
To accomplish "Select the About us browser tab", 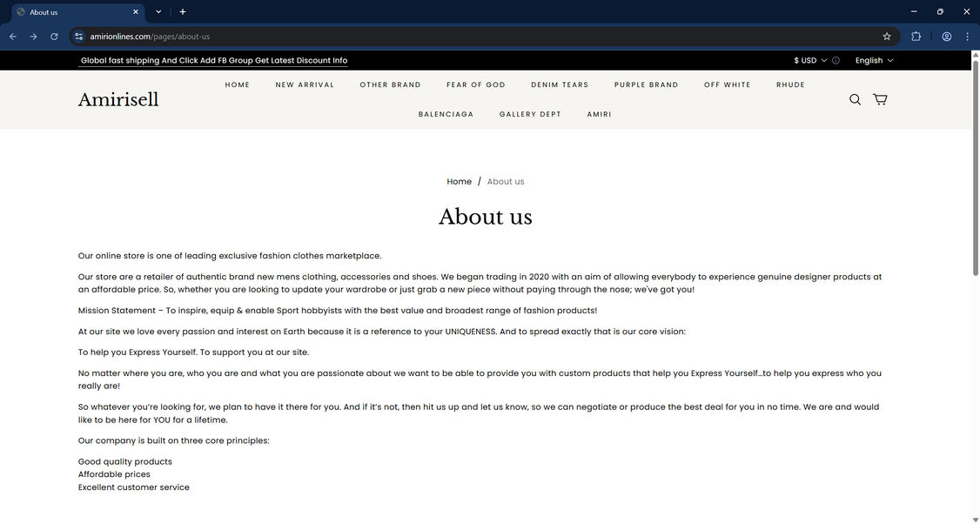I will point(78,12).
